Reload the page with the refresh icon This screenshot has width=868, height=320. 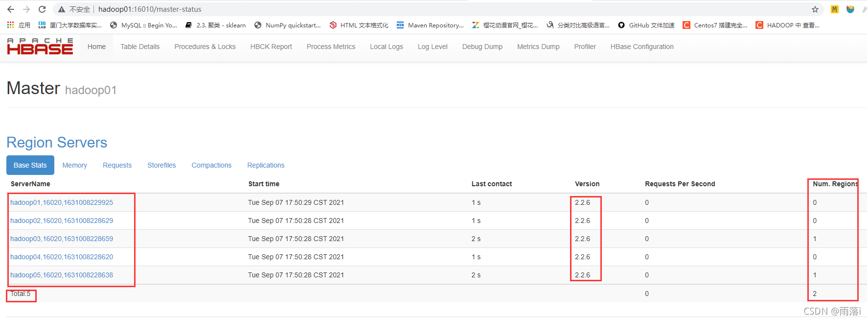click(x=42, y=9)
